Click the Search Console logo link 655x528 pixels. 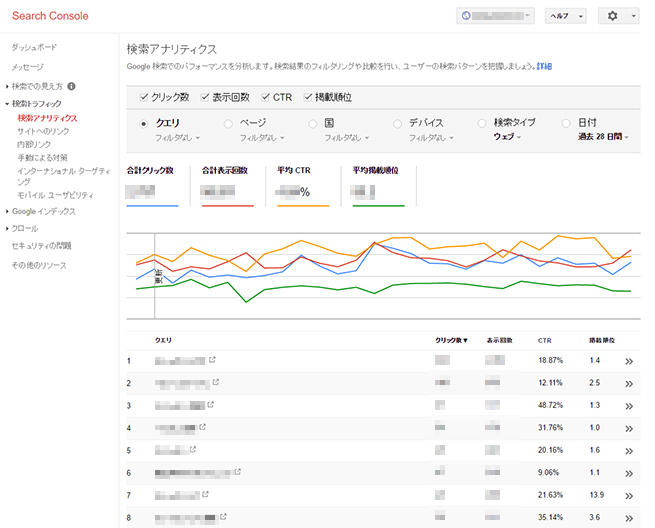click(x=50, y=16)
